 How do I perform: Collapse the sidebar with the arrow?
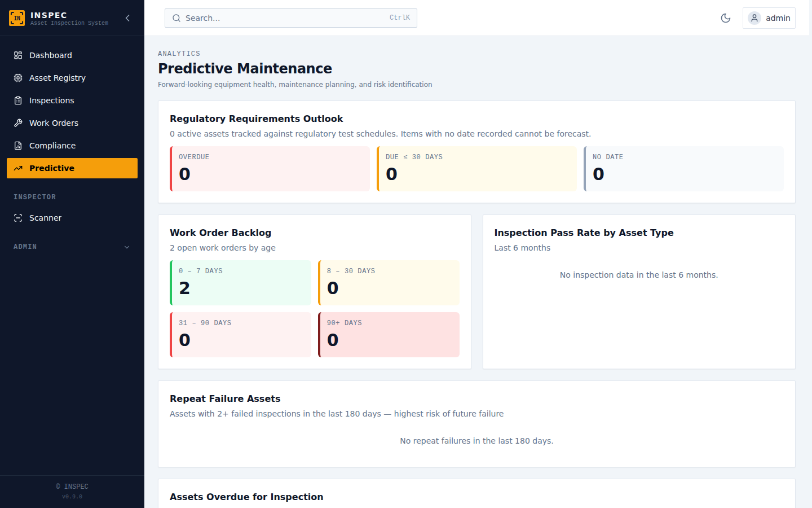point(127,18)
